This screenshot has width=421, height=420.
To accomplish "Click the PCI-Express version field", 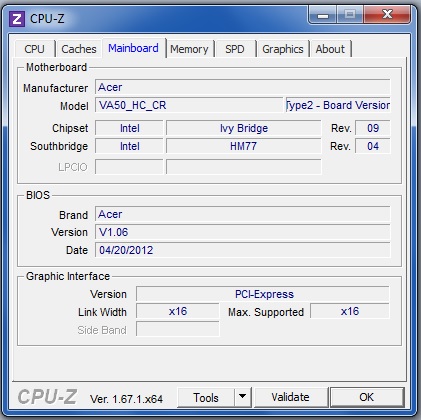I will pos(263,294).
